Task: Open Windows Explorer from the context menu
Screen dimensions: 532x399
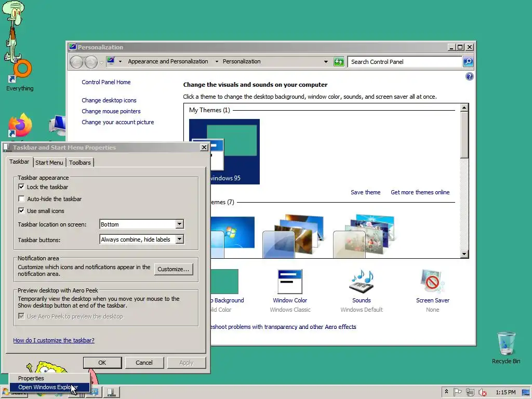Action: click(49, 387)
